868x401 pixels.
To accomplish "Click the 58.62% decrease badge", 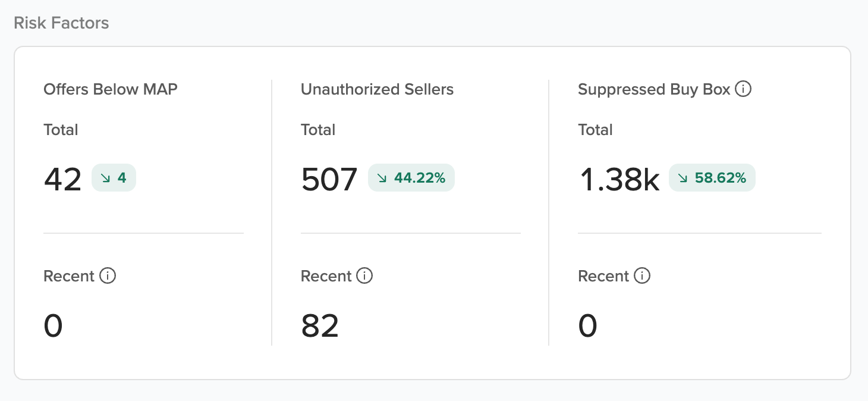I will [x=712, y=178].
